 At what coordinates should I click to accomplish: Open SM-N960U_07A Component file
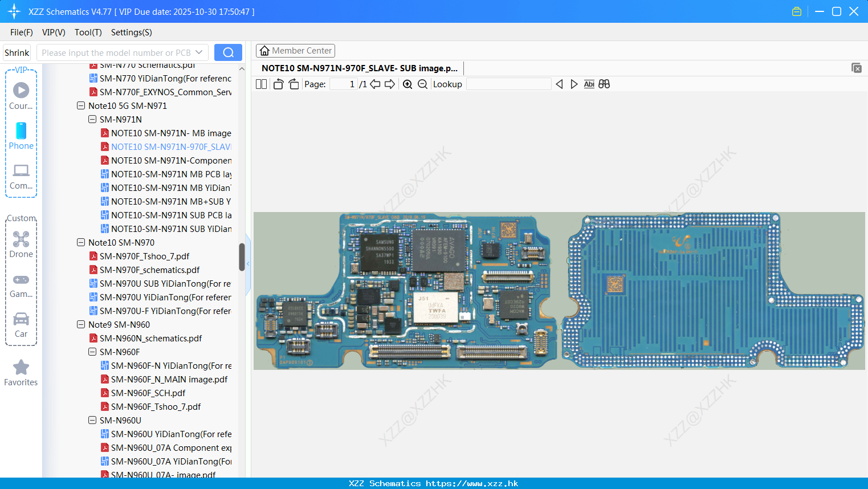pyautogui.click(x=166, y=447)
